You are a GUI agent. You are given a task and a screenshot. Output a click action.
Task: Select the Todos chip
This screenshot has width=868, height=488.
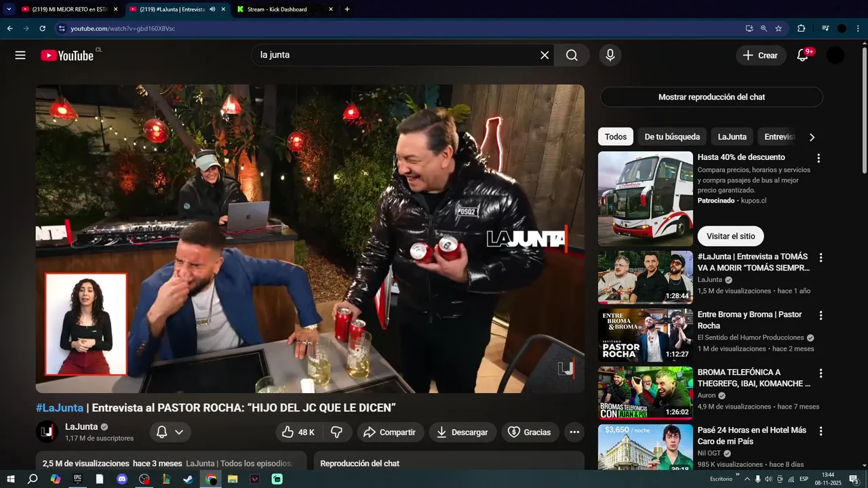(616, 137)
